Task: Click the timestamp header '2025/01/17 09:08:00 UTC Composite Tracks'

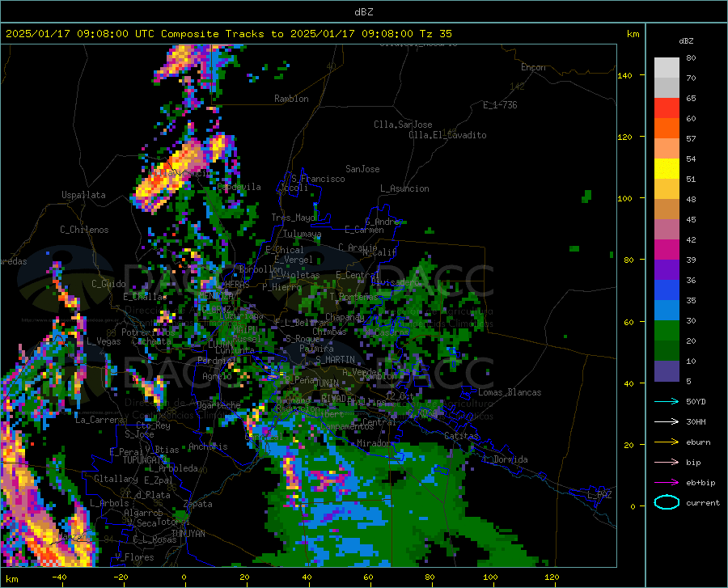Action: 134,34
